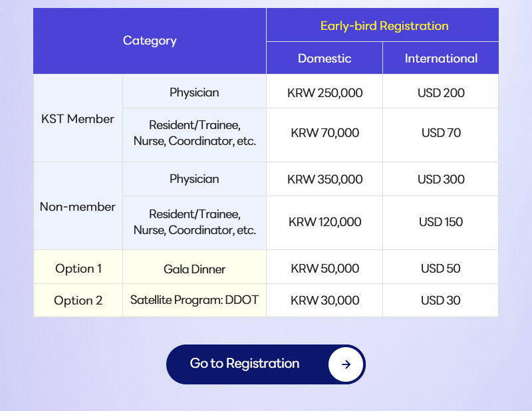Click the USD 300 price cell
532x411 pixels.
coord(441,180)
